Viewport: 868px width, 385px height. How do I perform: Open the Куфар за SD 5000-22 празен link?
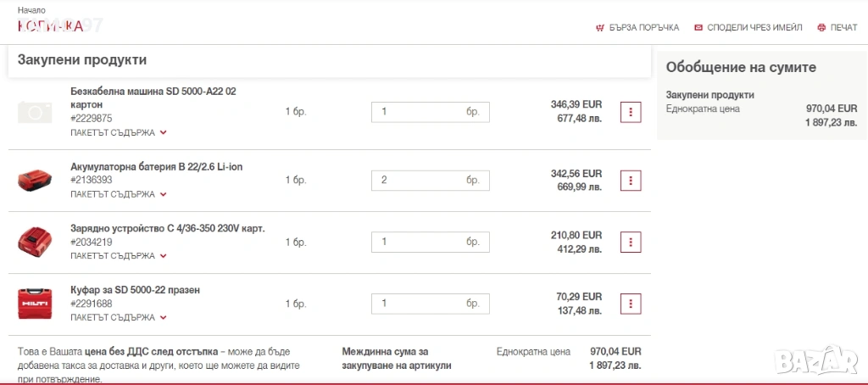[135, 290]
